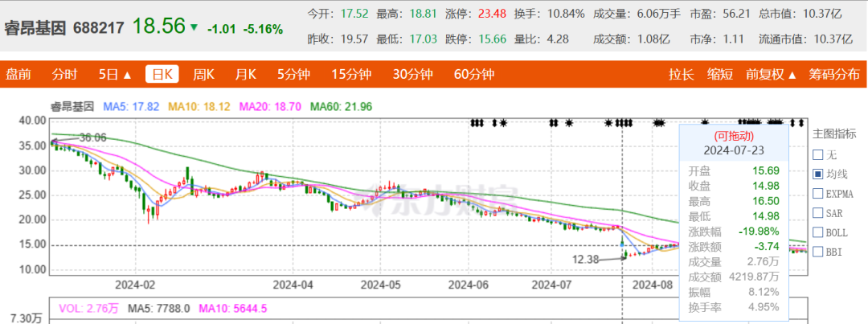Click the event marker above the tooltip box
This screenshot has width=868, height=324.
(706, 123)
